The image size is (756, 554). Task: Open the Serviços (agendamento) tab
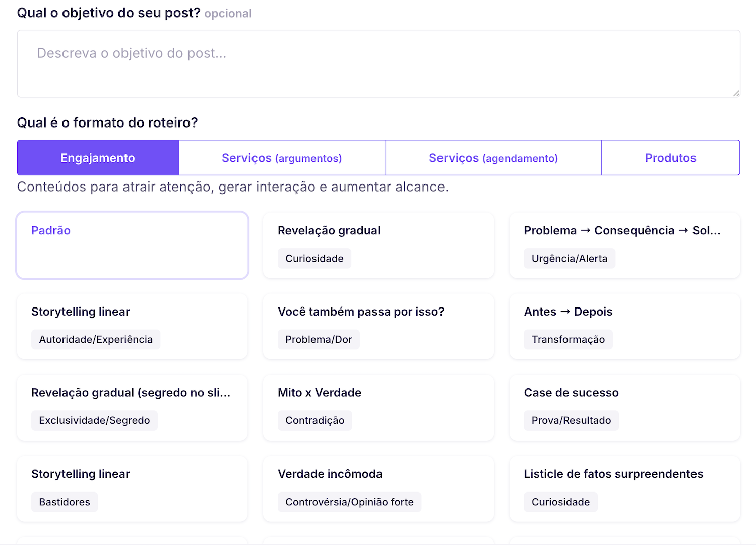click(493, 158)
